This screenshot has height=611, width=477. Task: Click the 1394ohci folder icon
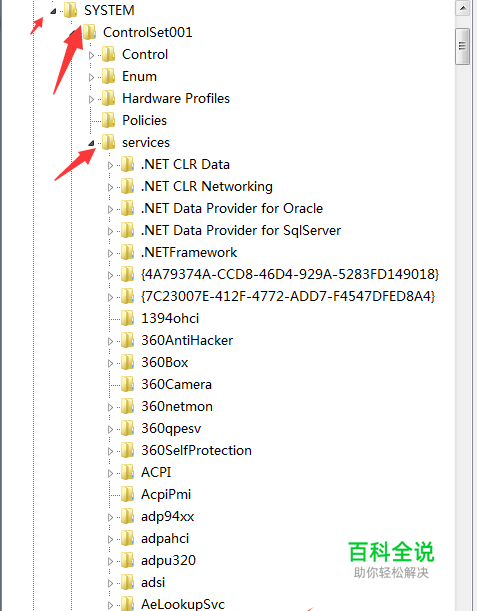[127, 318]
